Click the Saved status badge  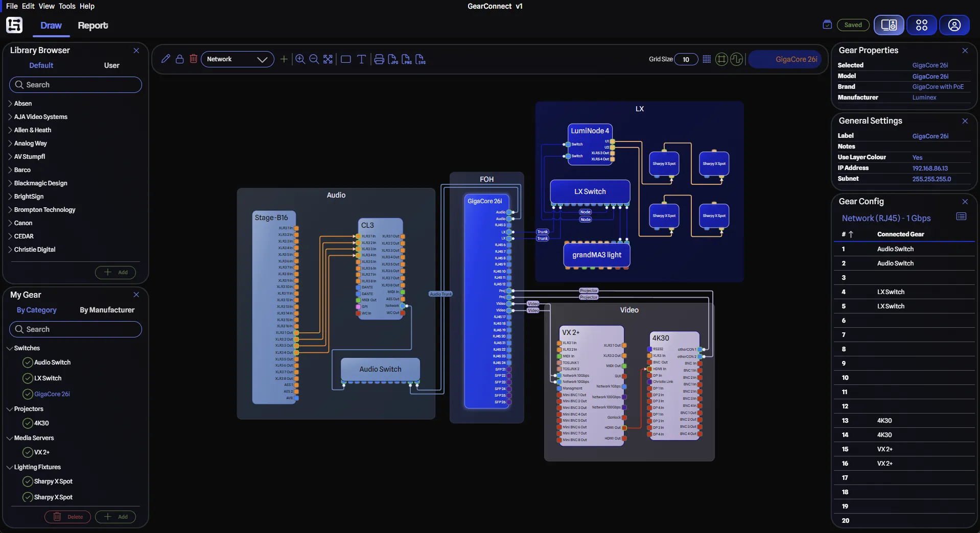coord(853,25)
